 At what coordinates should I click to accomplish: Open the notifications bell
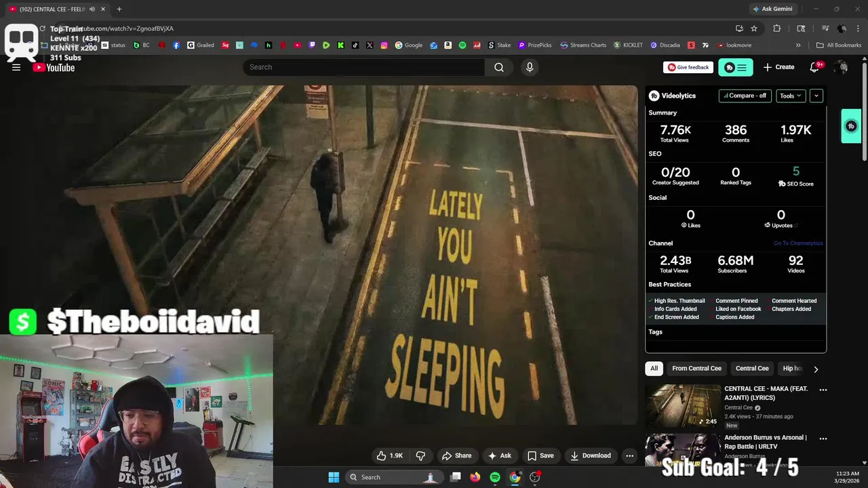click(814, 67)
